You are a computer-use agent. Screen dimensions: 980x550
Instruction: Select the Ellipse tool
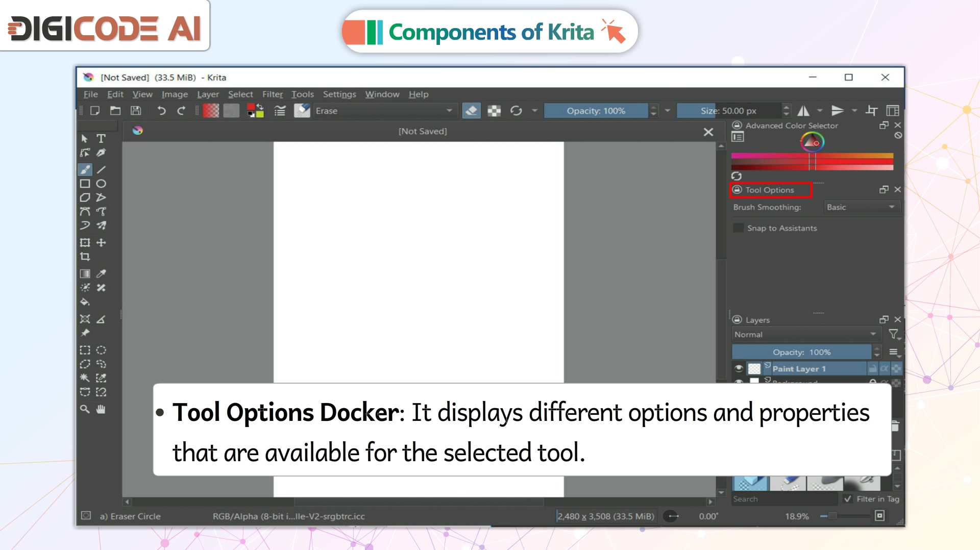coord(101,184)
